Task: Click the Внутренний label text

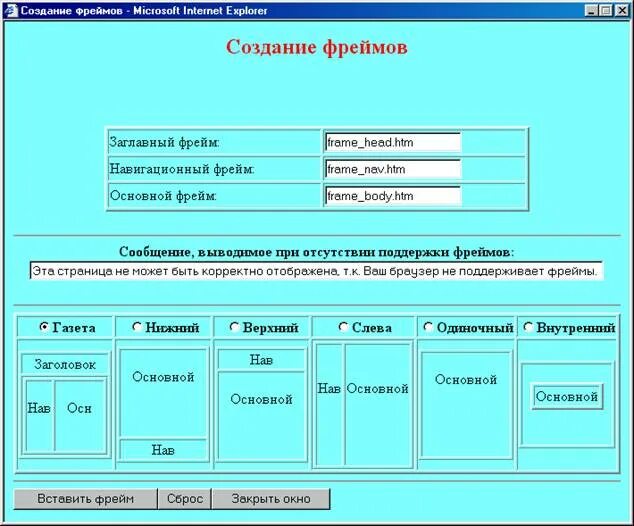Action: click(576, 327)
